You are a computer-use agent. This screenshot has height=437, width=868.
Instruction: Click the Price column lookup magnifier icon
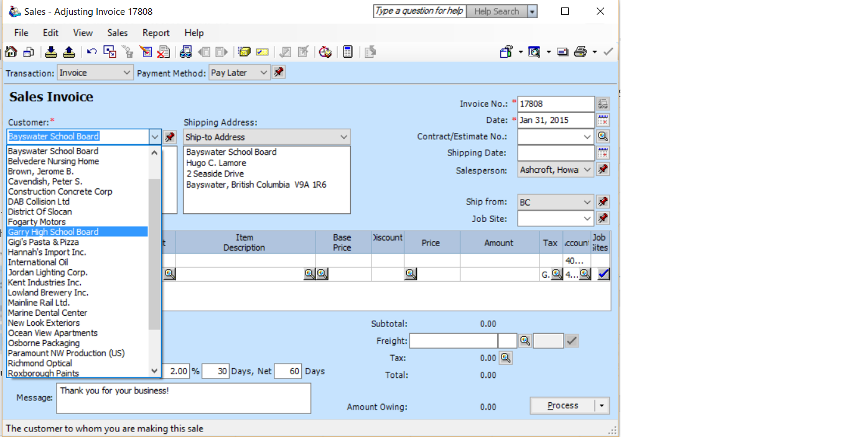point(411,274)
